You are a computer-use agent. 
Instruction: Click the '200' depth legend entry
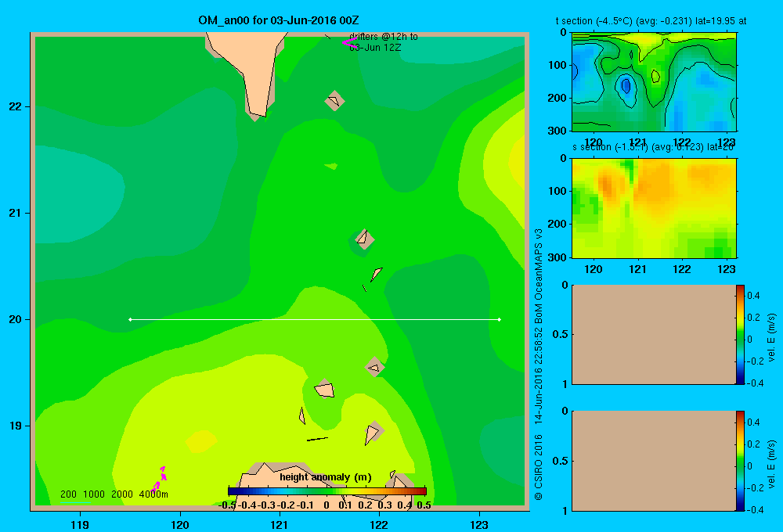(x=68, y=494)
